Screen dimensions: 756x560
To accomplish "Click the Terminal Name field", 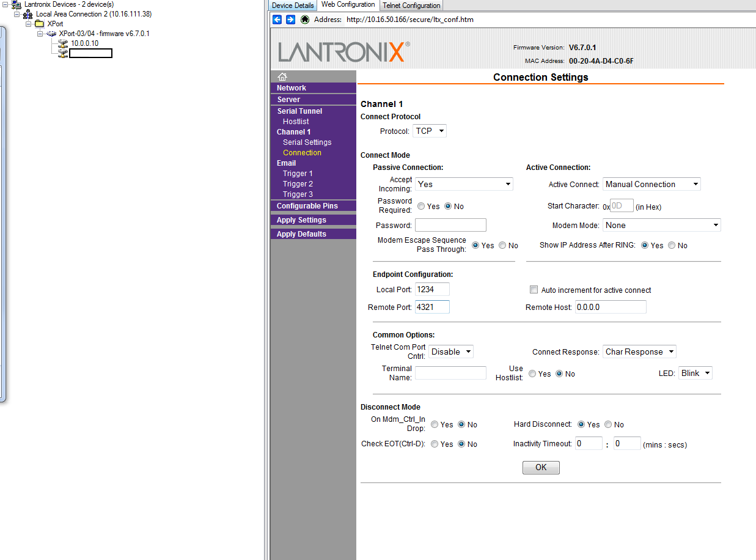I will pyautogui.click(x=450, y=373).
